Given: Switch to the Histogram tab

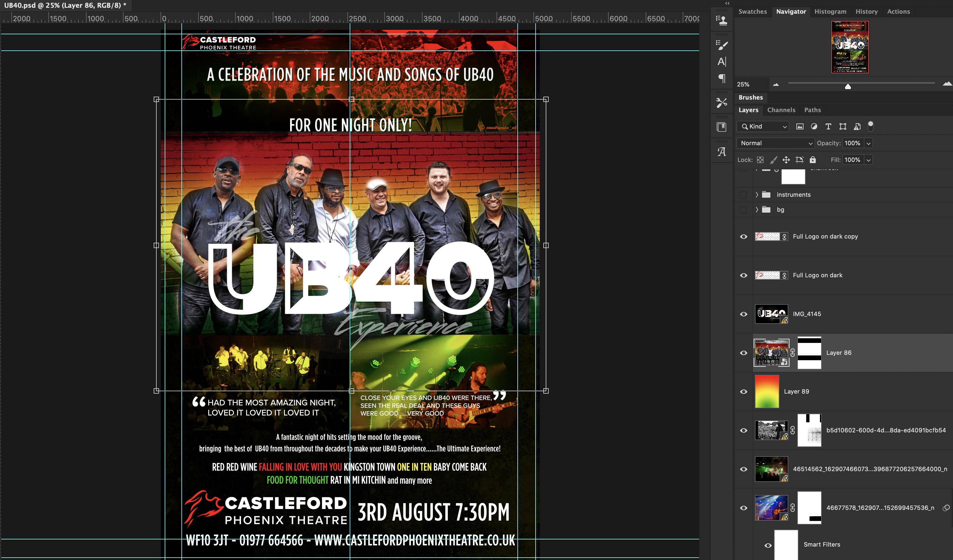Looking at the screenshot, I should click(830, 11).
